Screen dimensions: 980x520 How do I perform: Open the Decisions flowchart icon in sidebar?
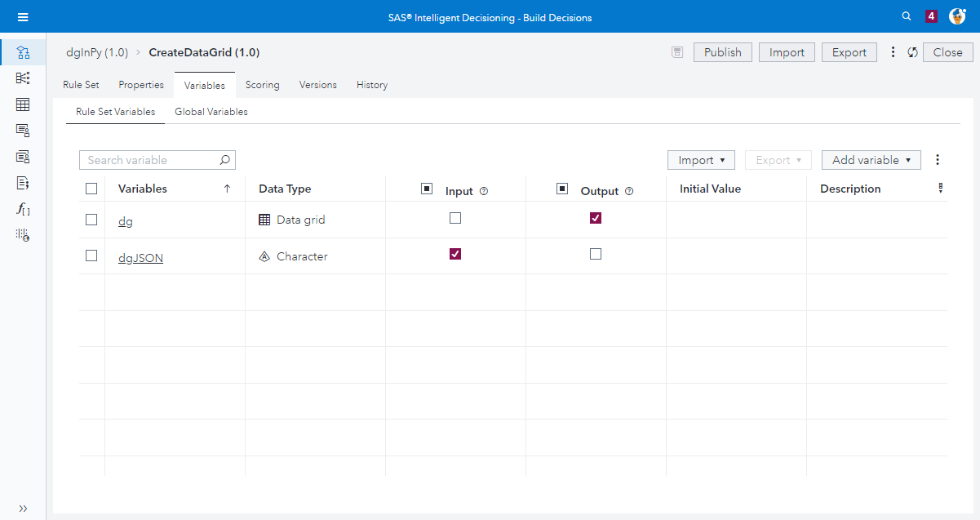click(x=22, y=51)
